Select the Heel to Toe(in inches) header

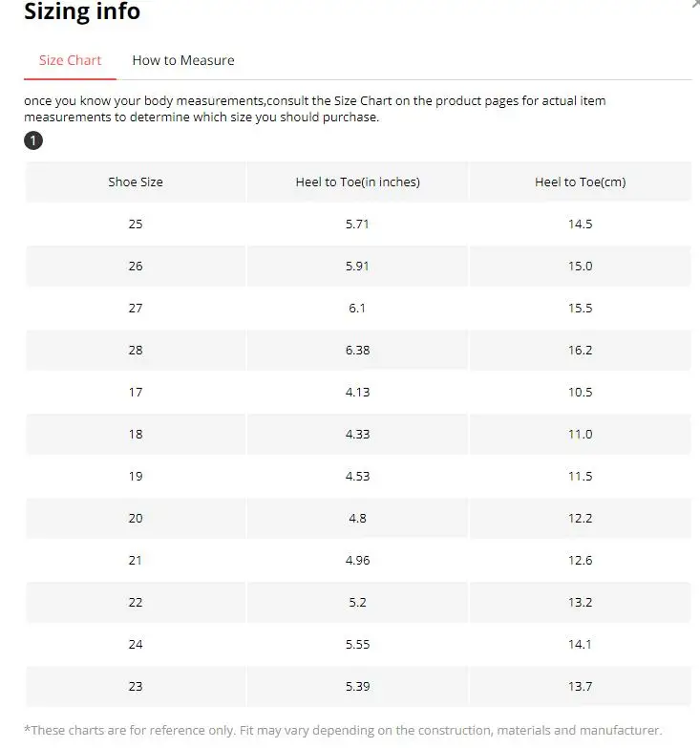click(x=357, y=182)
